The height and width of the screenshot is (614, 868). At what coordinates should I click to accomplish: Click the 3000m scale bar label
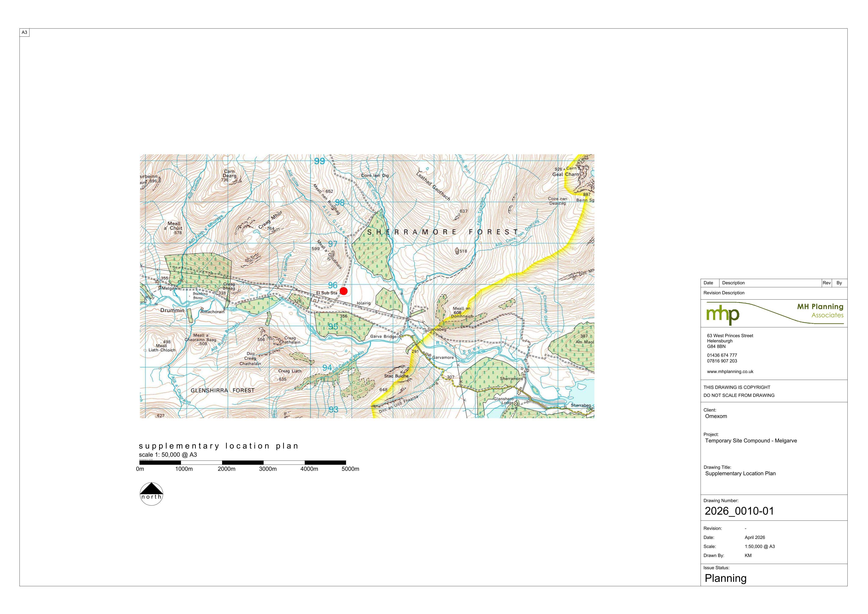[268, 469]
